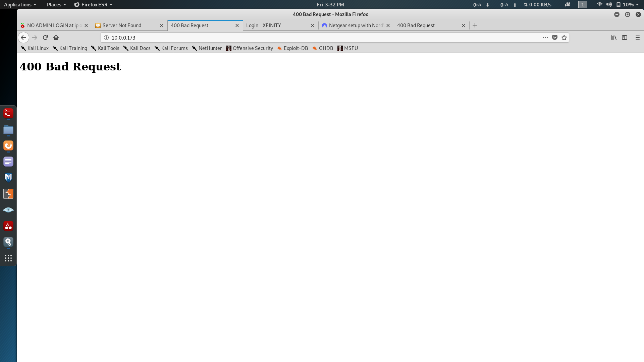
Task: Reload the current page
Action: pyautogui.click(x=45, y=38)
